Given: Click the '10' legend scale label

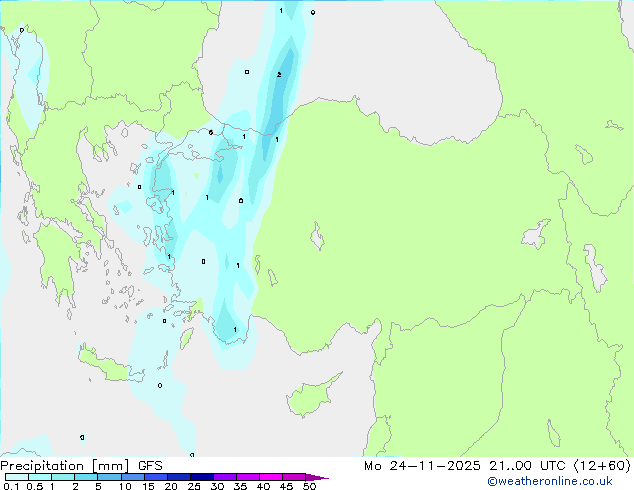Looking at the screenshot, I should [x=125, y=486].
